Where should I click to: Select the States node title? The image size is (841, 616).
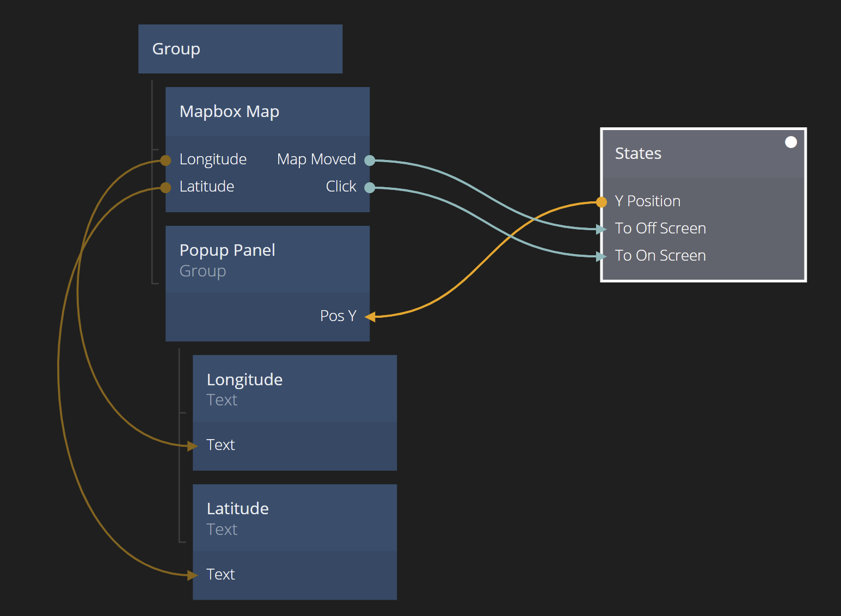pos(638,153)
